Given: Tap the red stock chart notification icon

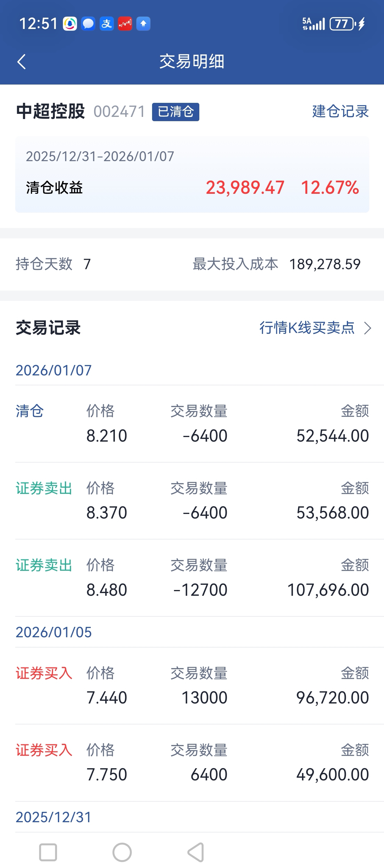Looking at the screenshot, I should (x=125, y=24).
